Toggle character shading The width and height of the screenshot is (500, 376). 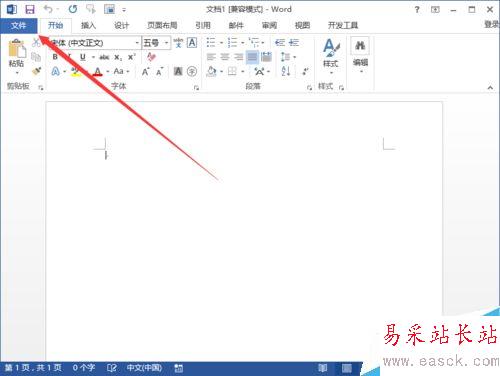(178, 71)
